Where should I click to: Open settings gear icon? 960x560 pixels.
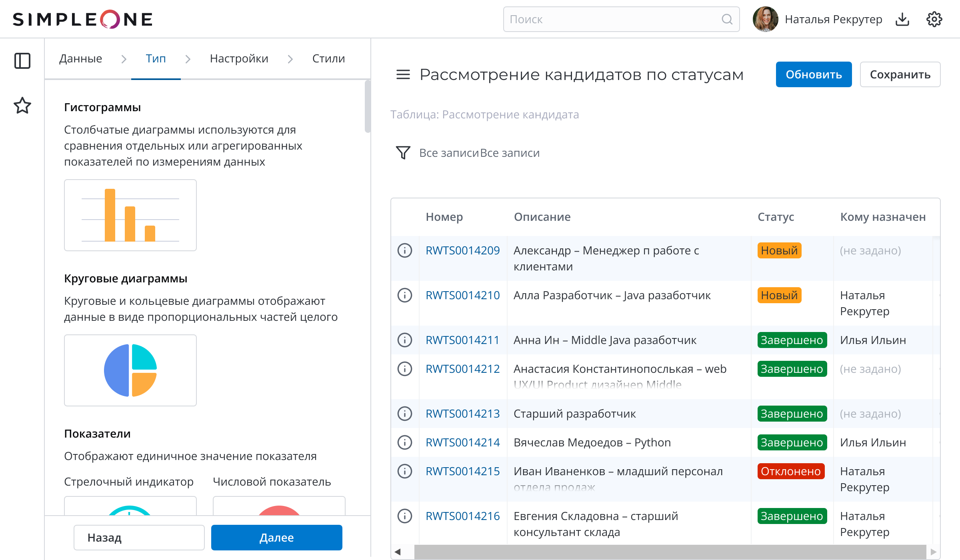[934, 19]
